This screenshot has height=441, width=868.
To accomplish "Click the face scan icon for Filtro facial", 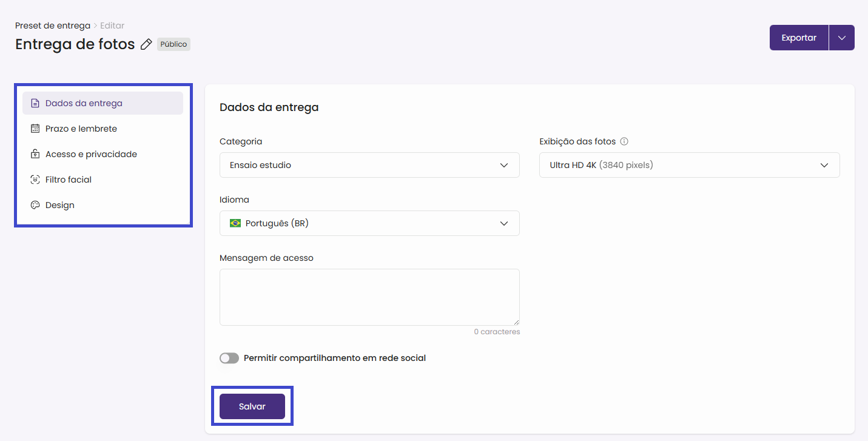I will click(x=35, y=180).
